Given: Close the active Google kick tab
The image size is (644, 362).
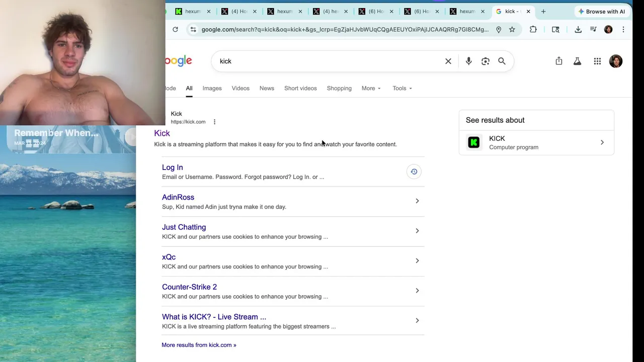Looking at the screenshot, I should (x=528, y=11).
